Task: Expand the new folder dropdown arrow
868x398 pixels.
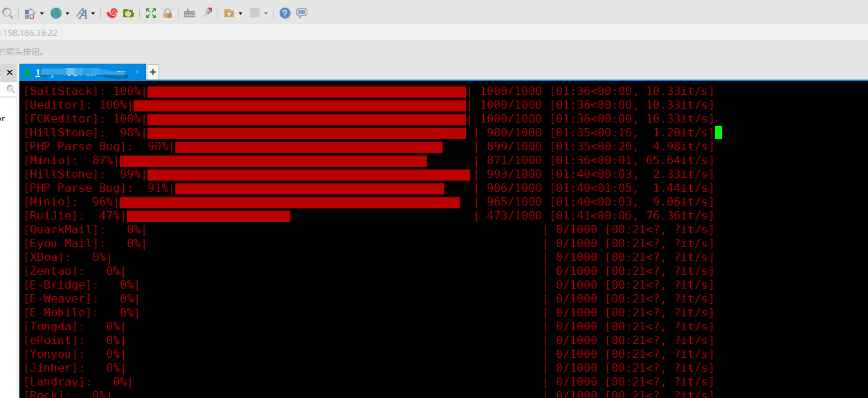Action: pyautogui.click(x=240, y=14)
